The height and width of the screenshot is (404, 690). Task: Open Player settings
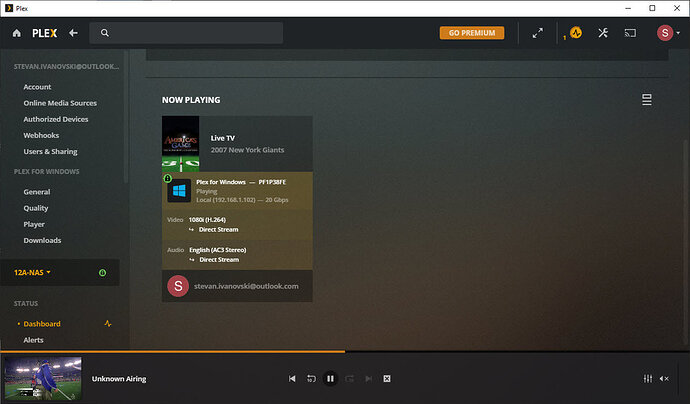point(34,224)
